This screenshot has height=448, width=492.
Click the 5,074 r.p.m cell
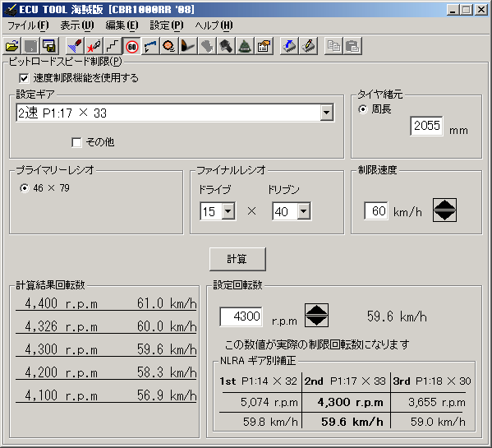(269, 402)
